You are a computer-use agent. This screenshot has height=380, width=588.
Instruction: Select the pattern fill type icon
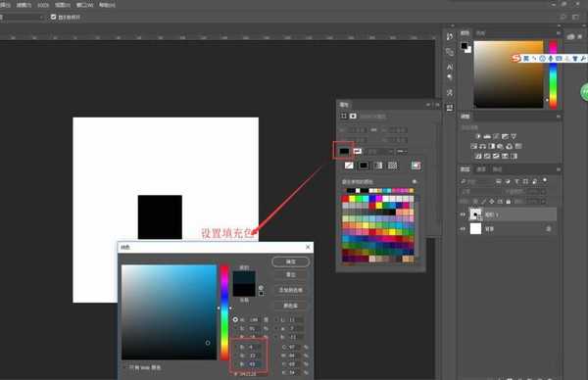tap(392, 166)
